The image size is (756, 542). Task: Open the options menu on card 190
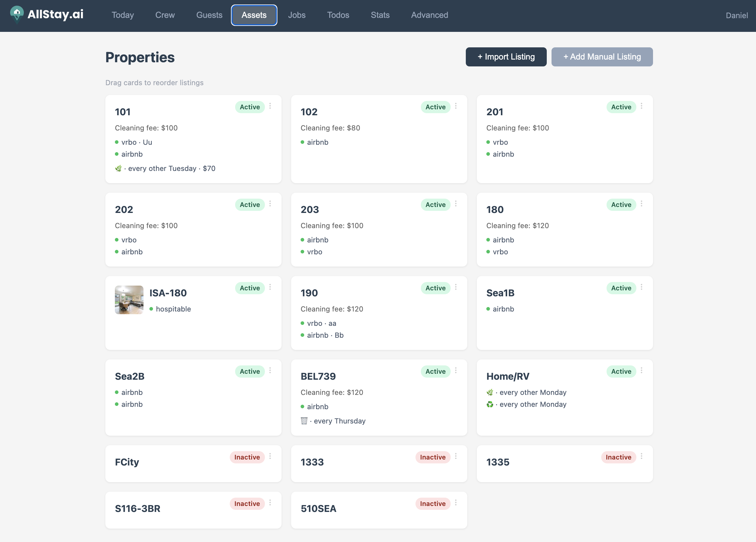[456, 287]
